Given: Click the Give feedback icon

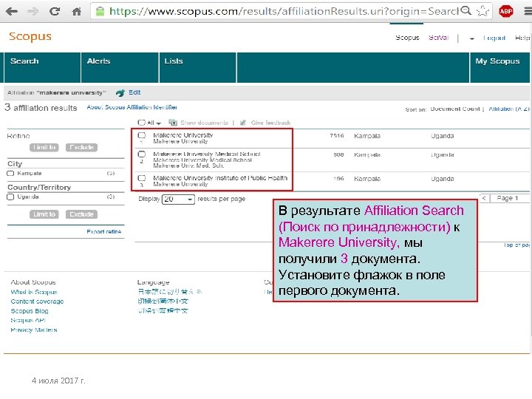Looking at the screenshot, I should pos(243,123).
